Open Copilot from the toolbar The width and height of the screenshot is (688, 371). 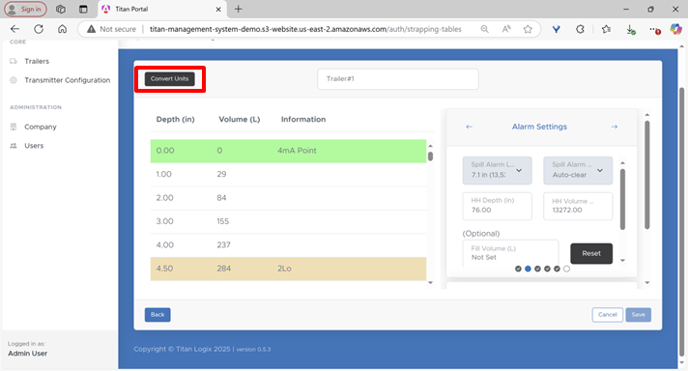pyautogui.click(x=676, y=29)
